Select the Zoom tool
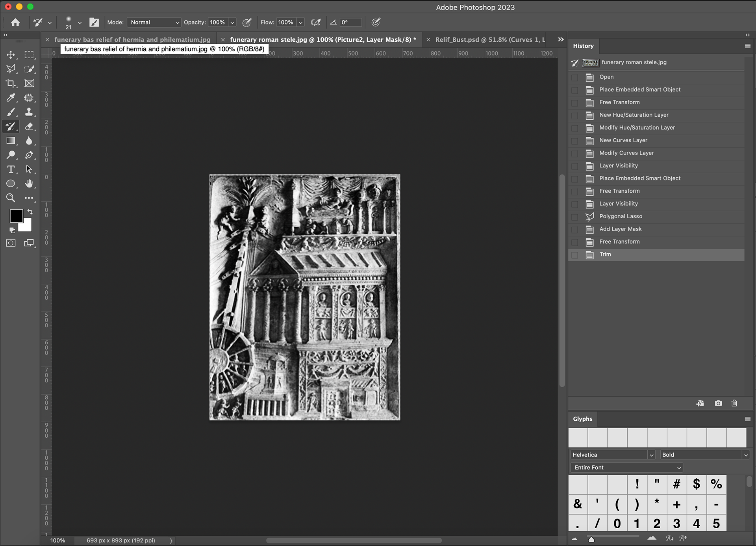This screenshot has width=756, height=546. pyautogui.click(x=11, y=198)
